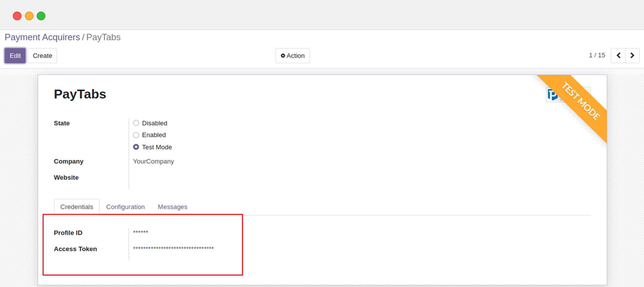Select the Disabled state radio button

(x=136, y=123)
